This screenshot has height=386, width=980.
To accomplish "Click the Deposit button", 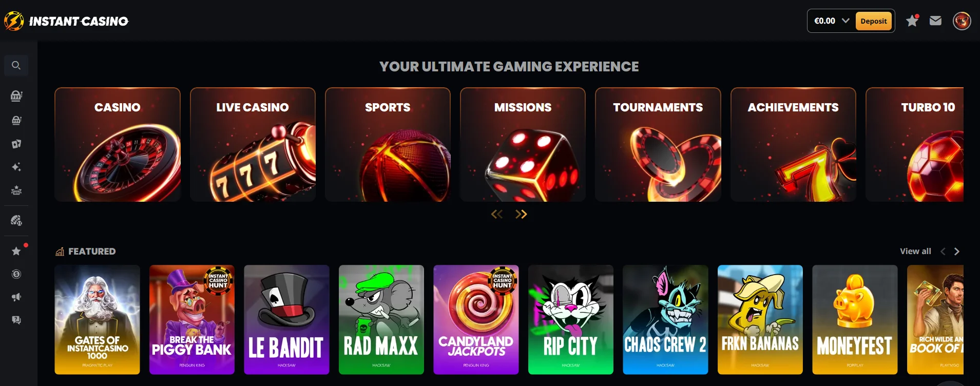I will click(874, 21).
